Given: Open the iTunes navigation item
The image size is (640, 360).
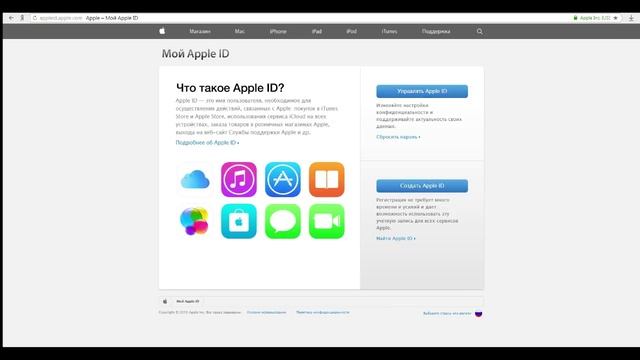Looking at the screenshot, I should tap(389, 31).
